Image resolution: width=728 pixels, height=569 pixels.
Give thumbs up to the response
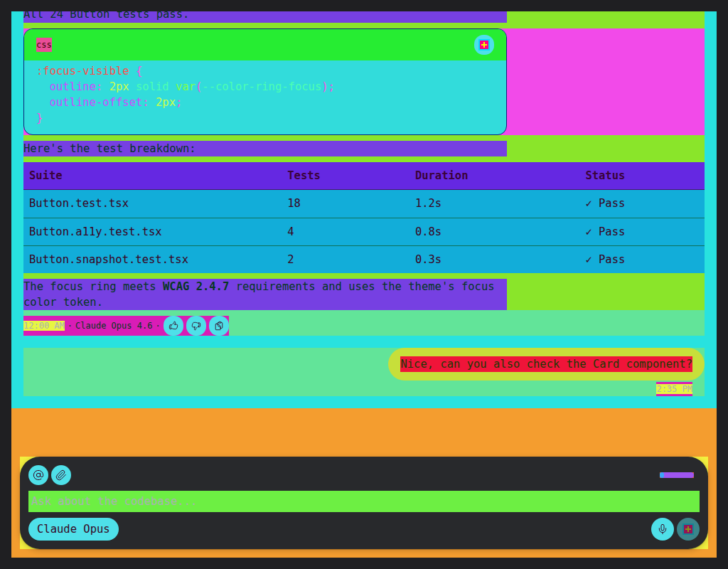click(173, 326)
